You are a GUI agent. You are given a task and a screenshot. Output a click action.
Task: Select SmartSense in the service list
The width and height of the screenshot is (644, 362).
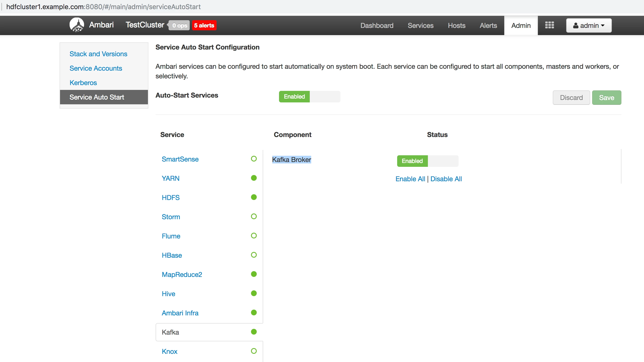coord(180,159)
